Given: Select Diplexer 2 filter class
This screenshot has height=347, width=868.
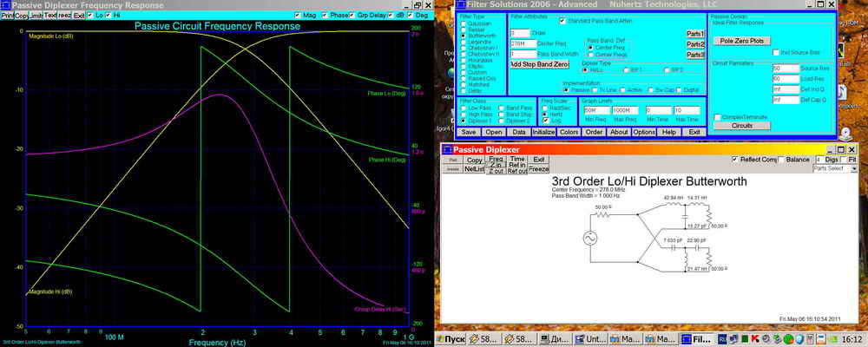Looking at the screenshot, I should [501, 121].
